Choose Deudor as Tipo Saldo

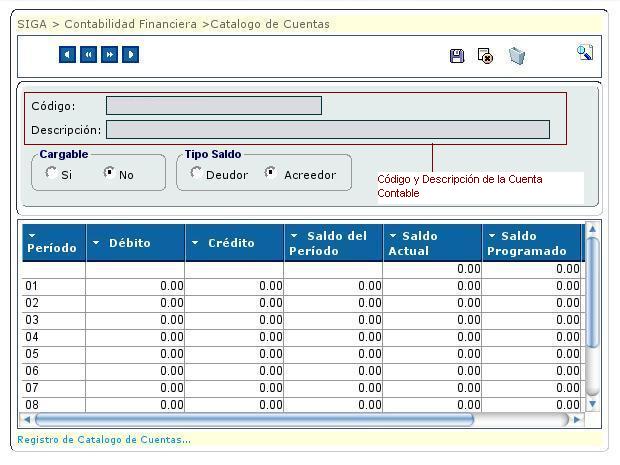196,173
